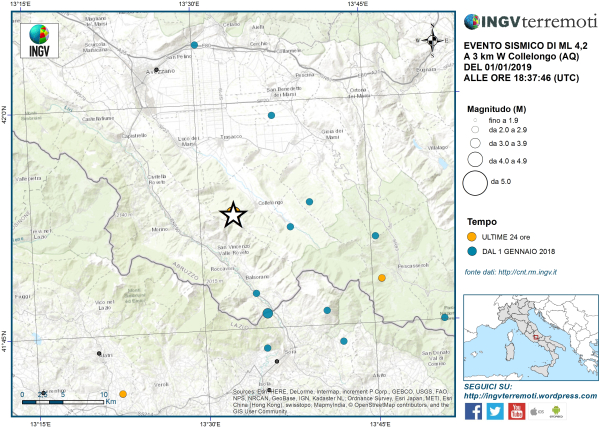Click the largest blue earthquake dot near Sora
The image size is (604, 427).
click(x=268, y=313)
